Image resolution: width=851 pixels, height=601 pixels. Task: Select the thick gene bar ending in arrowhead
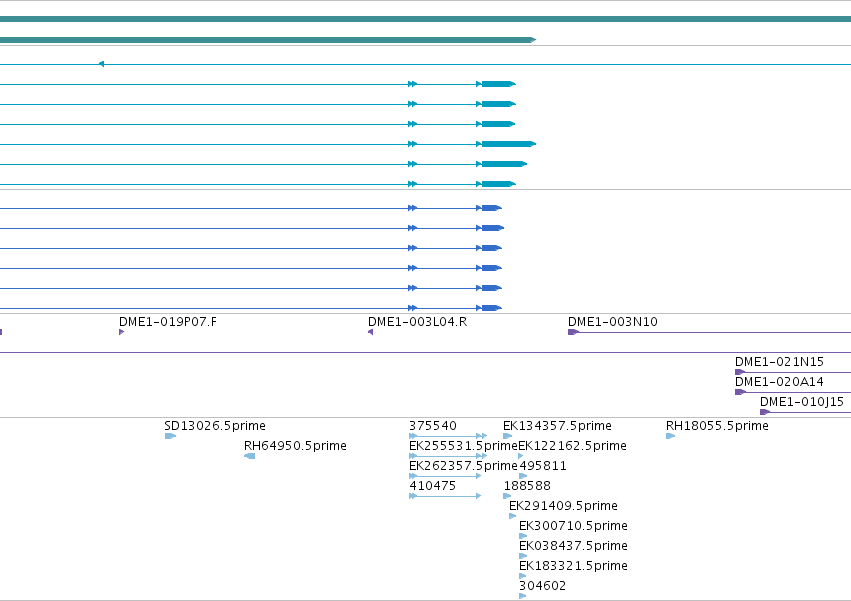pos(268,40)
